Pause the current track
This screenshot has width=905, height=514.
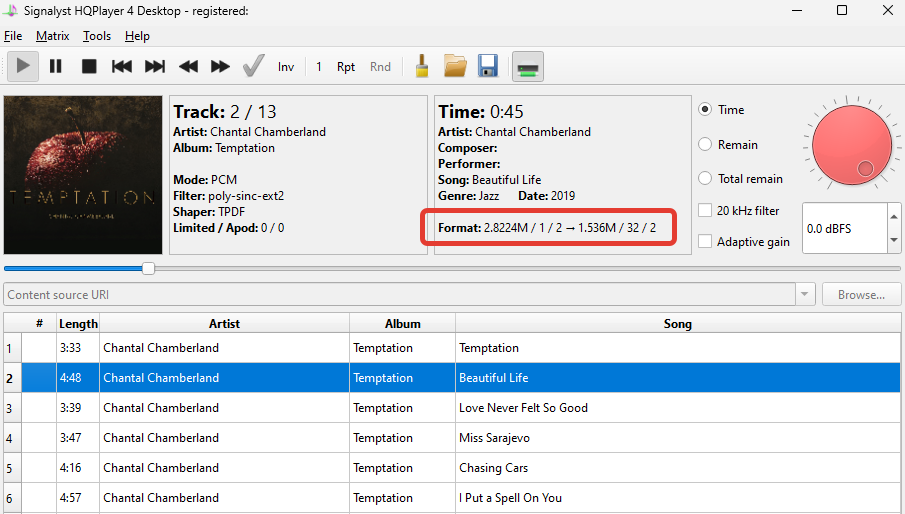(55, 66)
